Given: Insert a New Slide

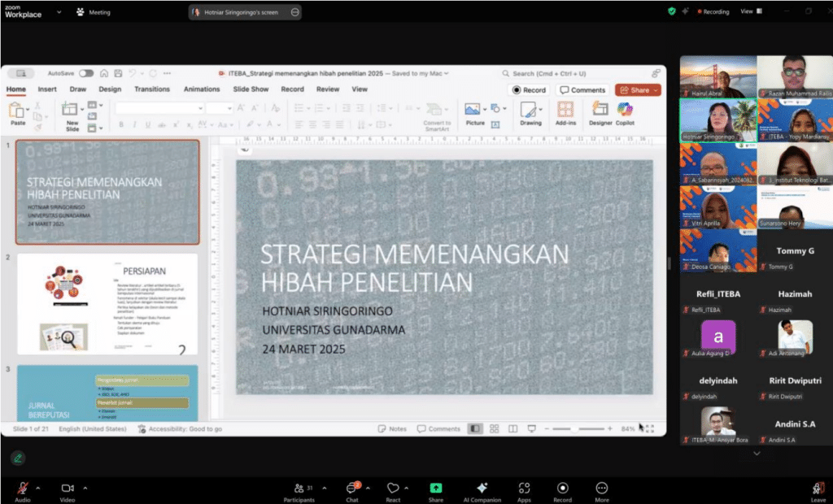Looking at the screenshot, I should (72, 116).
